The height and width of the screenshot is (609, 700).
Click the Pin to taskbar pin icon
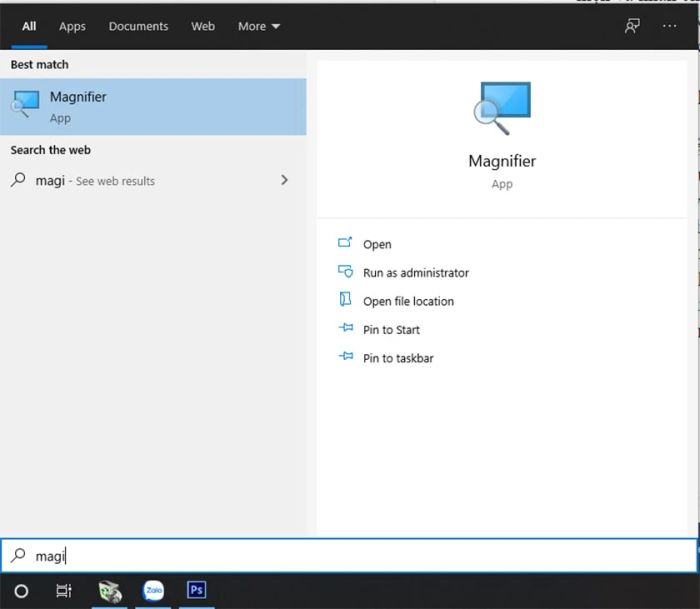(x=346, y=356)
